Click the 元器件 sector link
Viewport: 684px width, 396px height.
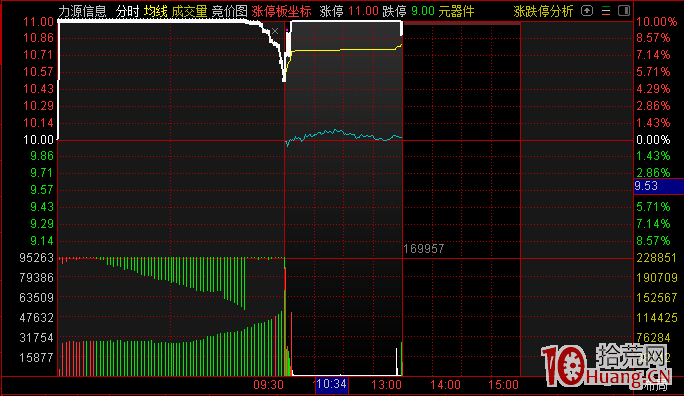tap(456, 11)
